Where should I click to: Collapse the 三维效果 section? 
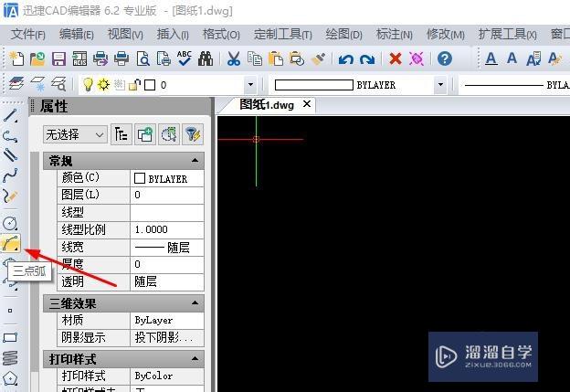(x=195, y=303)
